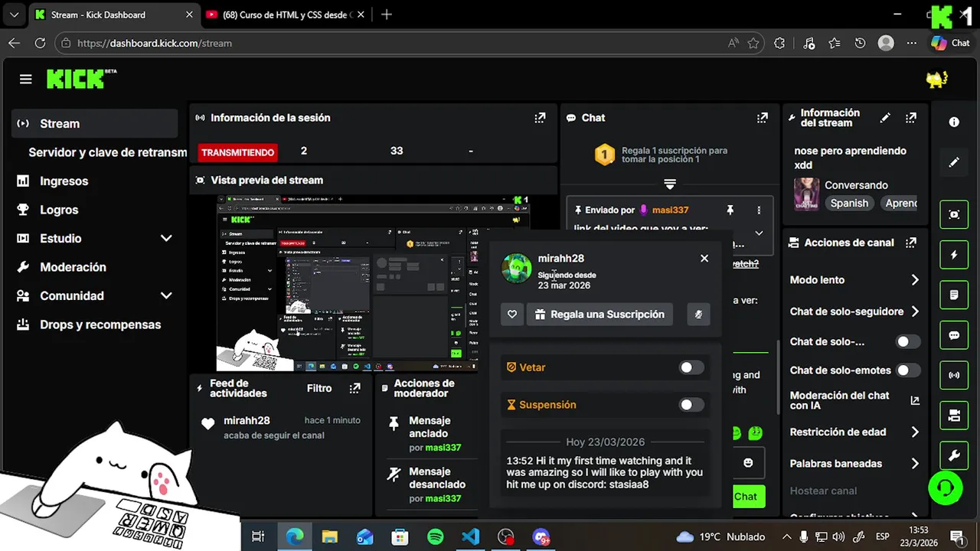Click the heart icon in mirahh28's user card

pos(512,314)
